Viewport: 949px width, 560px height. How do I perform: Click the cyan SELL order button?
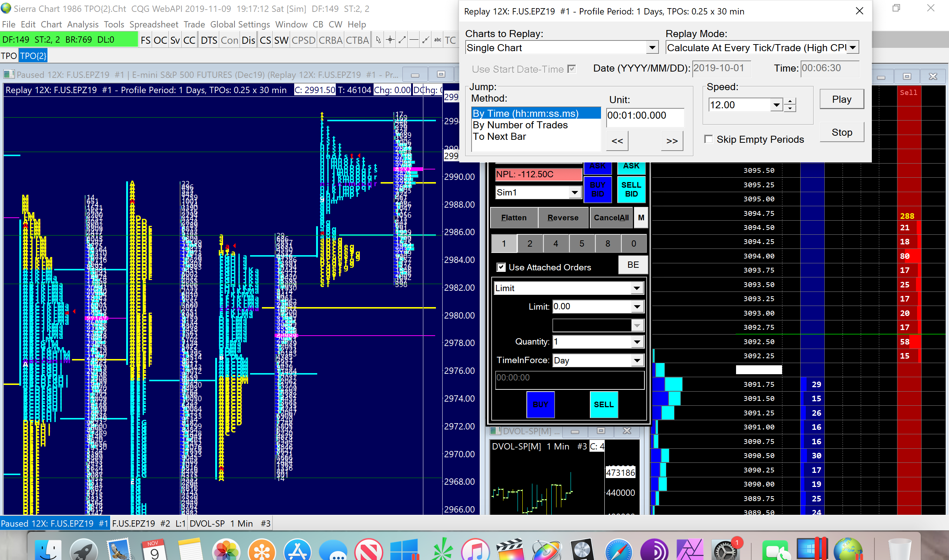604,405
